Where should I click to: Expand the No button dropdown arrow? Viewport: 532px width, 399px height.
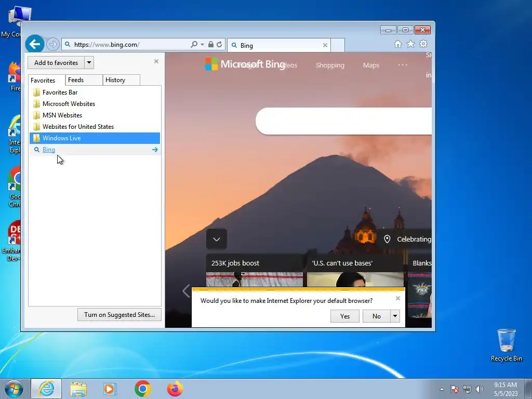[x=395, y=316]
